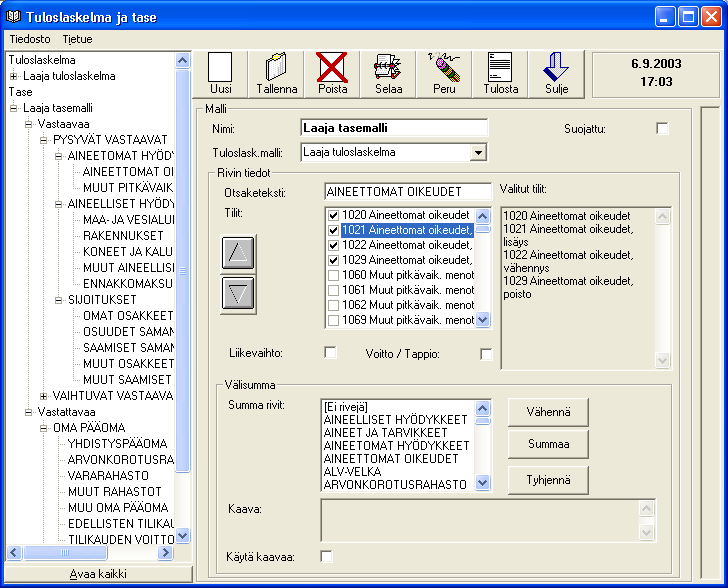Click the Tulosta print document icon
This screenshot has width=728, height=588.
pyautogui.click(x=500, y=67)
